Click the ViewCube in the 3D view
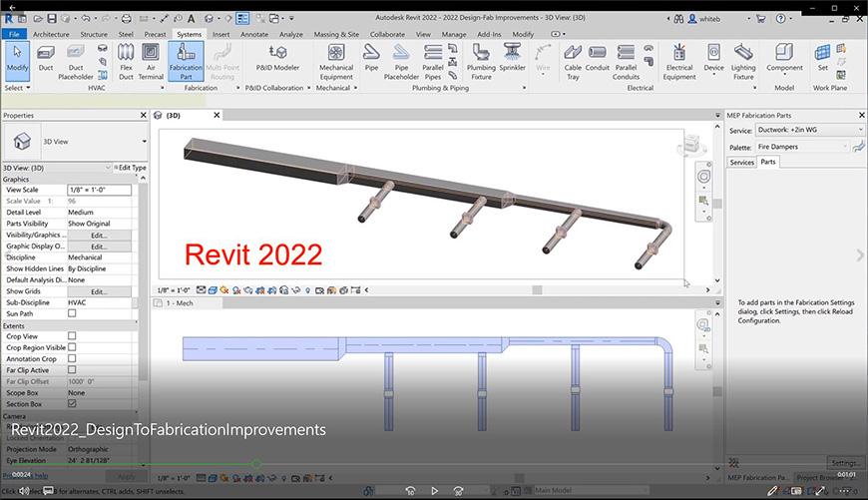868x500 pixels. pyautogui.click(x=692, y=146)
